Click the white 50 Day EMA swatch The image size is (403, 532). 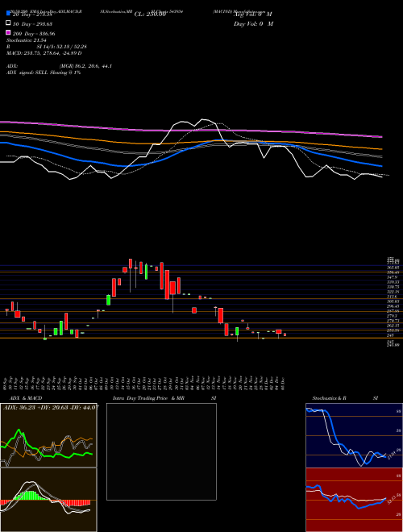pyautogui.click(x=9, y=23)
